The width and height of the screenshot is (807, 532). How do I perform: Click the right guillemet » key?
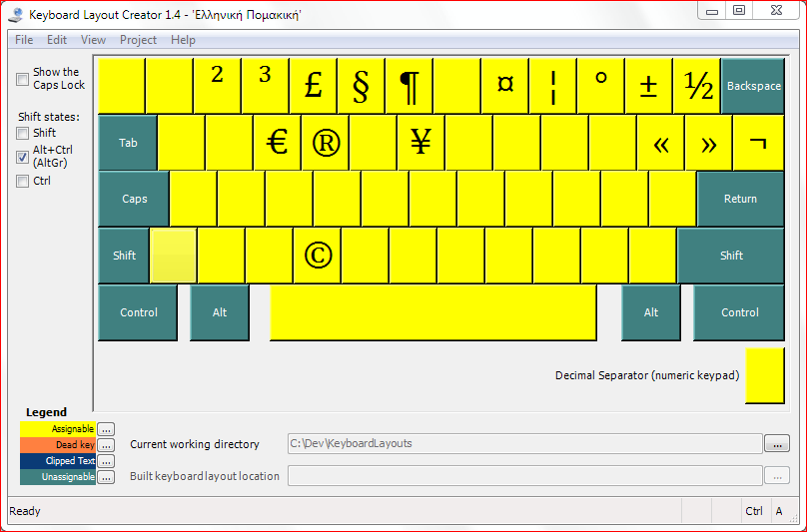click(x=708, y=143)
